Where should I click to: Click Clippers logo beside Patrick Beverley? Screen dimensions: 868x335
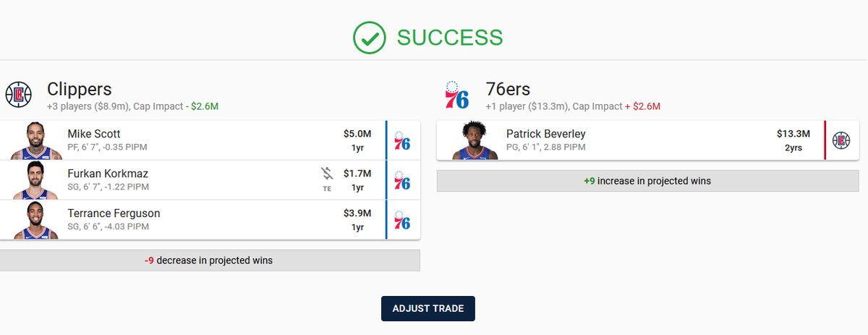tap(841, 140)
